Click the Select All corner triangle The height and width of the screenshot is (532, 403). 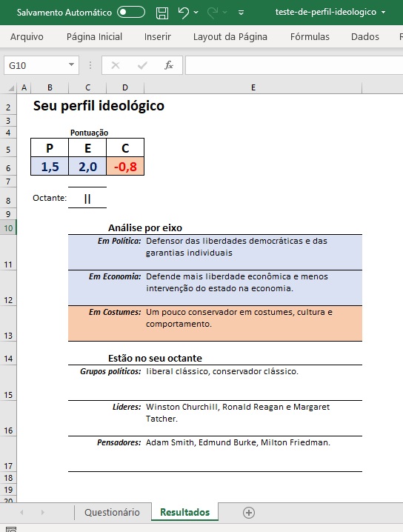click(11, 88)
